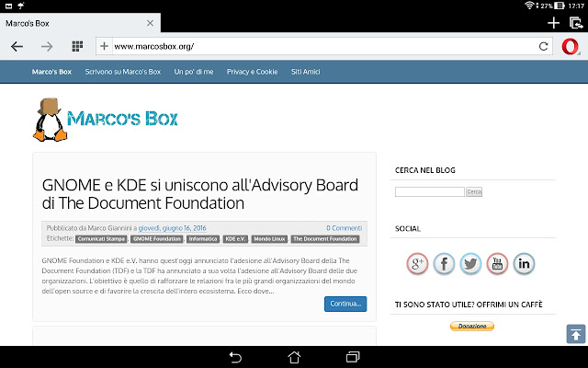Click TI SONO STATO UTILE? OFFRIMI UN CAFFÈ heading

coord(469,305)
